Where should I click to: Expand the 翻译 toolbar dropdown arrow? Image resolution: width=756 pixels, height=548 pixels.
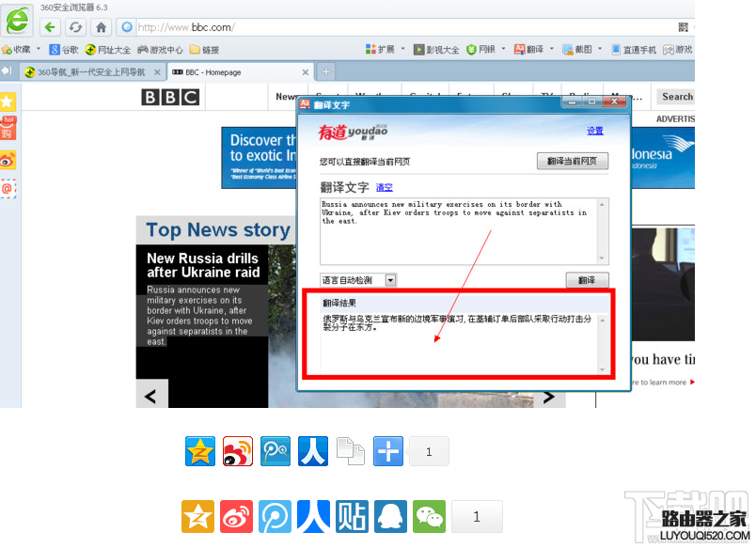click(551, 49)
